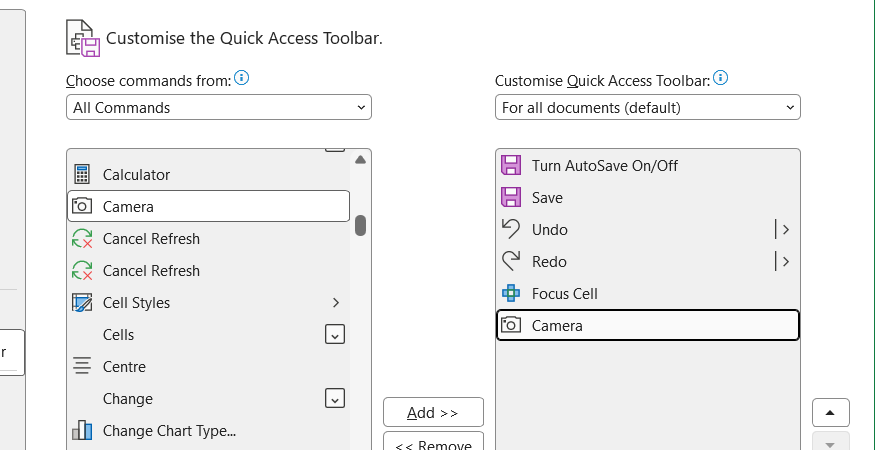Select the Calculator command text
The height and width of the screenshot is (450, 875).
click(x=137, y=175)
